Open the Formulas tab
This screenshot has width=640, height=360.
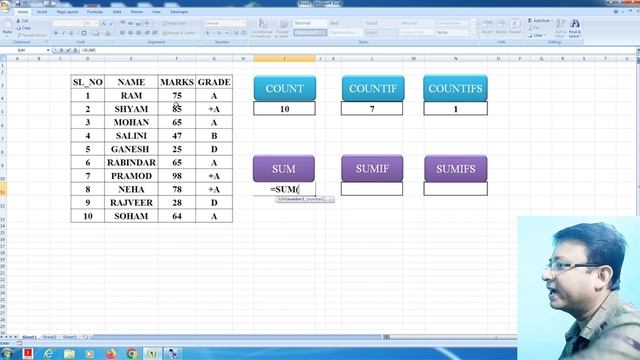point(95,12)
